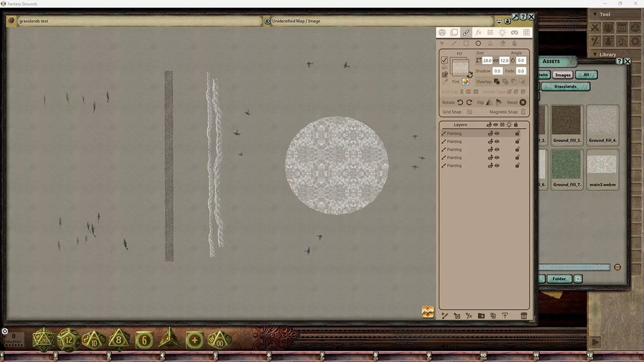Select the Images filter in Assets
Viewport: 644px width, 362px height.
coord(562,75)
